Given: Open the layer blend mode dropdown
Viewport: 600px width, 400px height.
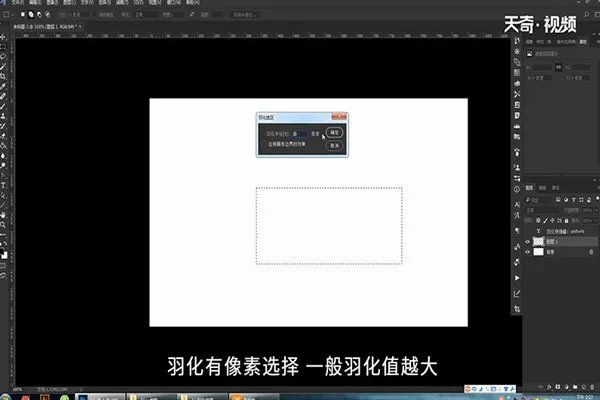Looking at the screenshot, I should pos(543,210).
